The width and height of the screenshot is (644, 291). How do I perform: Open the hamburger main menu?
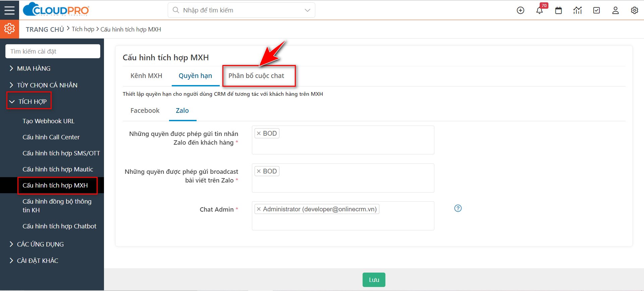click(x=9, y=10)
